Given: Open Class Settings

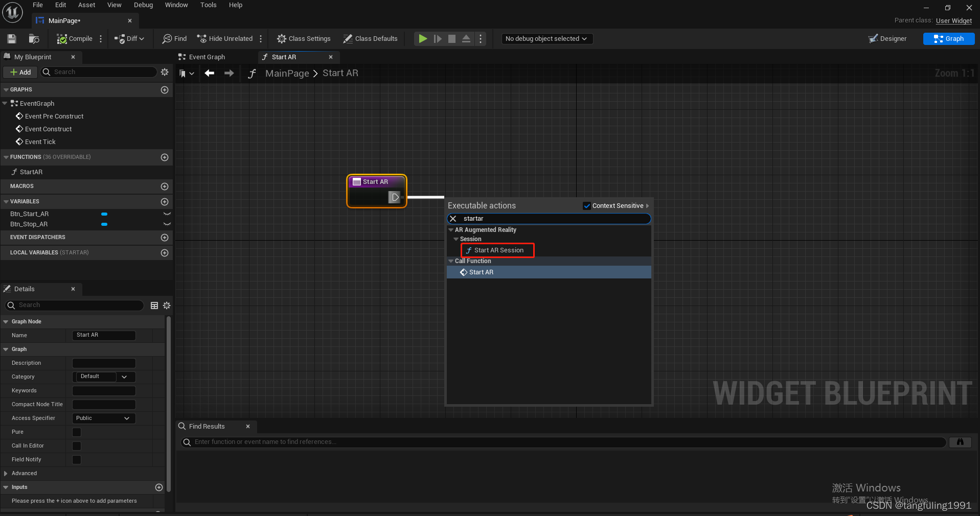Looking at the screenshot, I should coord(304,39).
